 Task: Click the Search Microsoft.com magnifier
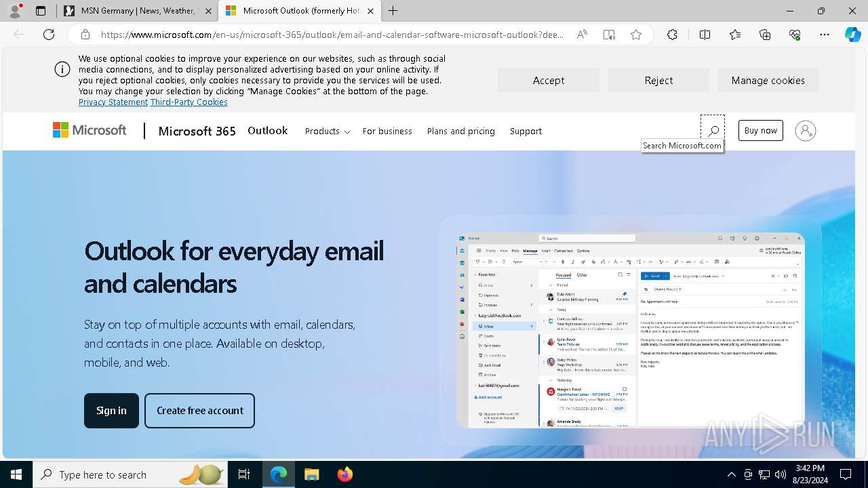(x=713, y=130)
